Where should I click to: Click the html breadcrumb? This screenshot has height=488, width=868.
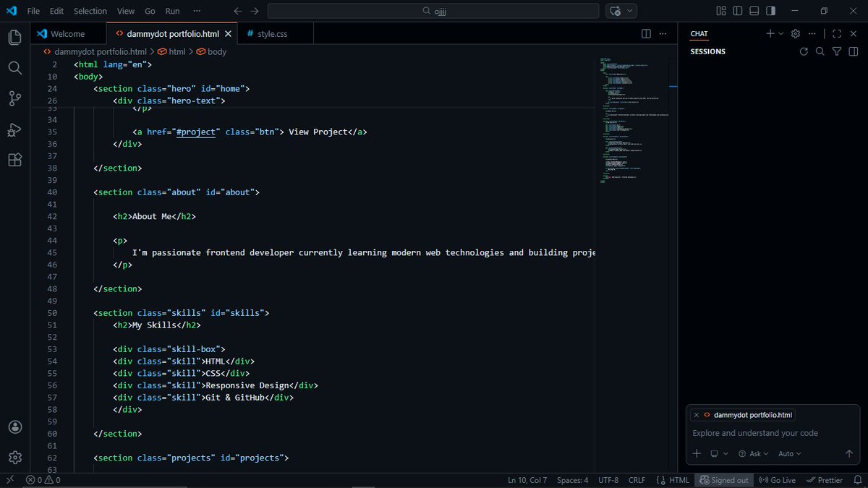pos(171,52)
